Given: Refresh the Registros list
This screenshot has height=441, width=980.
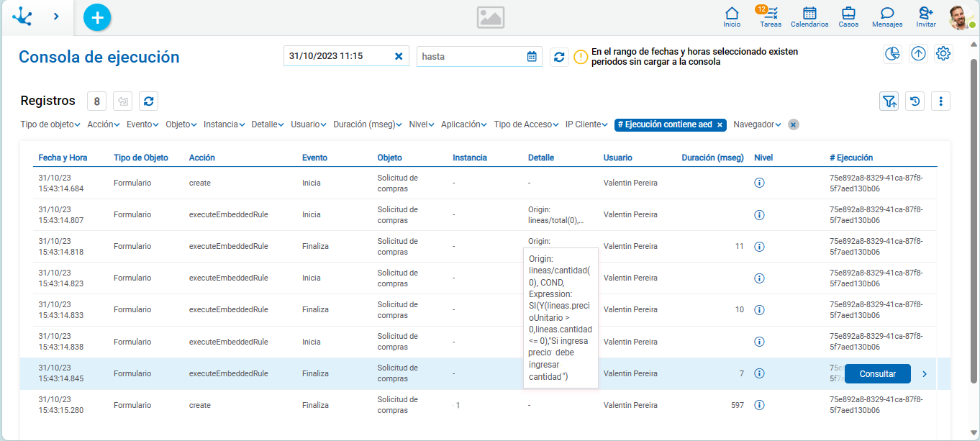Looking at the screenshot, I should click(x=148, y=101).
